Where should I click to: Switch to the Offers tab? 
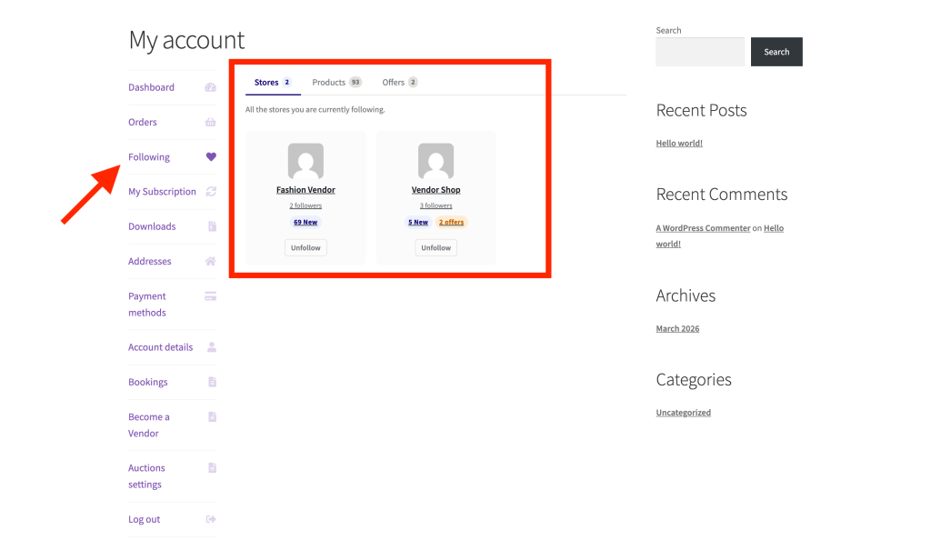(x=400, y=83)
